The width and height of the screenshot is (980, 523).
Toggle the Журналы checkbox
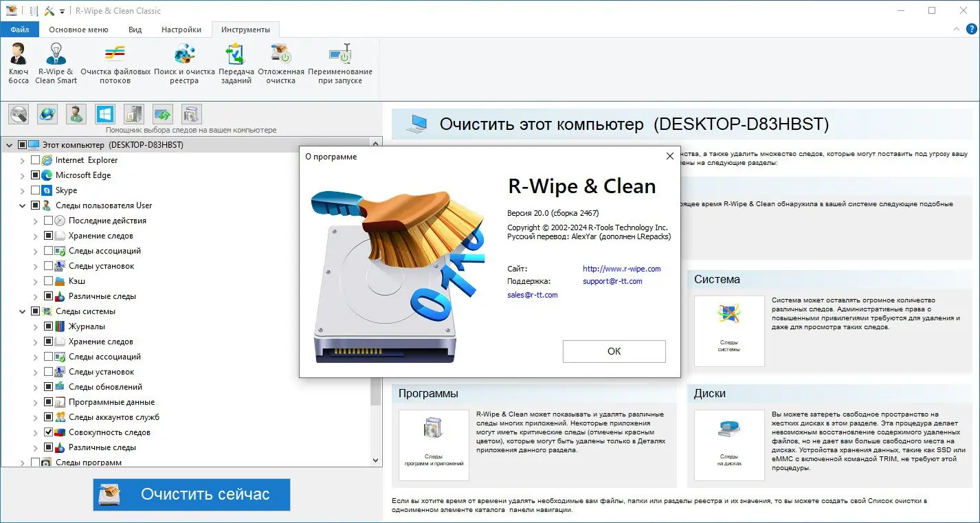(x=48, y=326)
